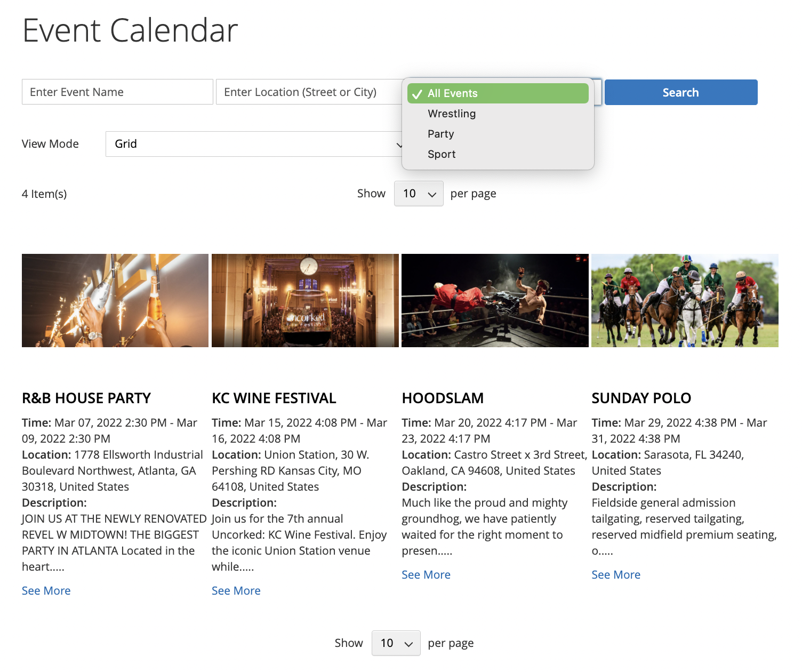Expand the top Show per page selector
The height and width of the screenshot is (672, 802).
418,194
